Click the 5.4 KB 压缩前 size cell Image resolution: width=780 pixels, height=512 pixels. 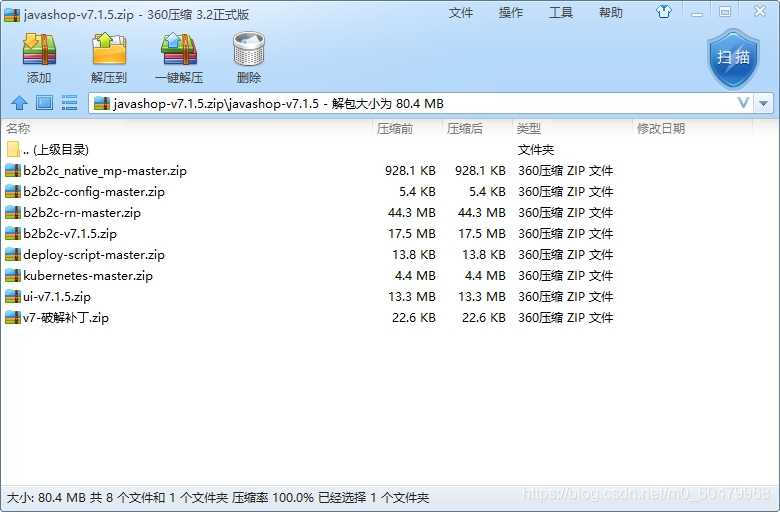pyautogui.click(x=417, y=192)
